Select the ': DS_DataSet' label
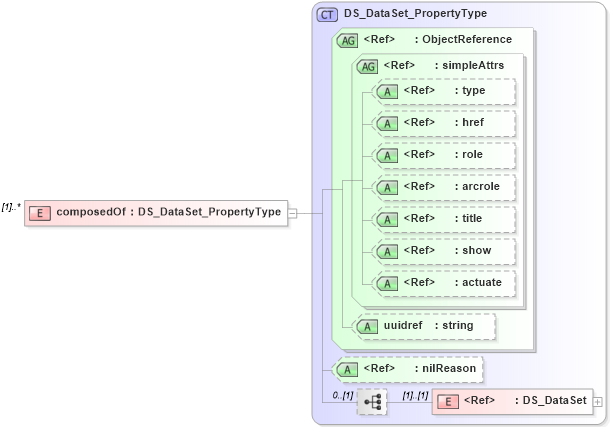This screenshot has height=427, width=610. tap(551, 400)
